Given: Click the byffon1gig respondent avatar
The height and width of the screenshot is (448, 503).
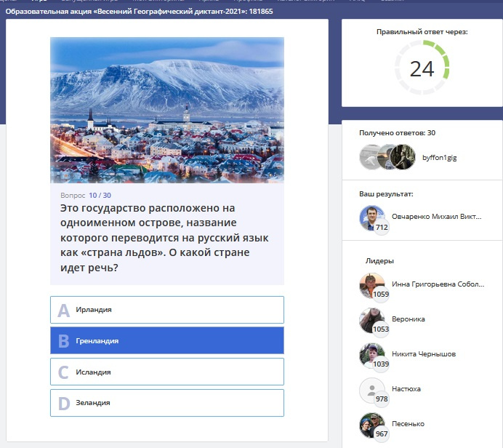Looking at the screenshot, I should [x=403, y=157].
